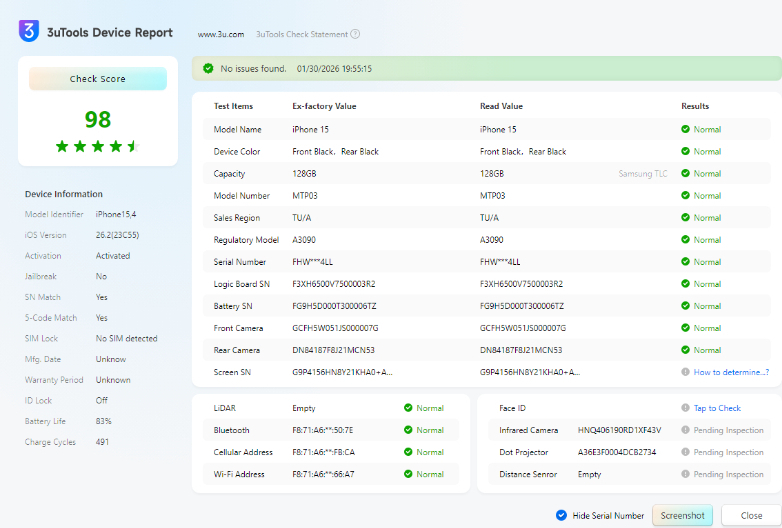Click the Activation value 'Activated'
Image resolution: width=782 pixels, height=528 pixels.
[113, 256]
